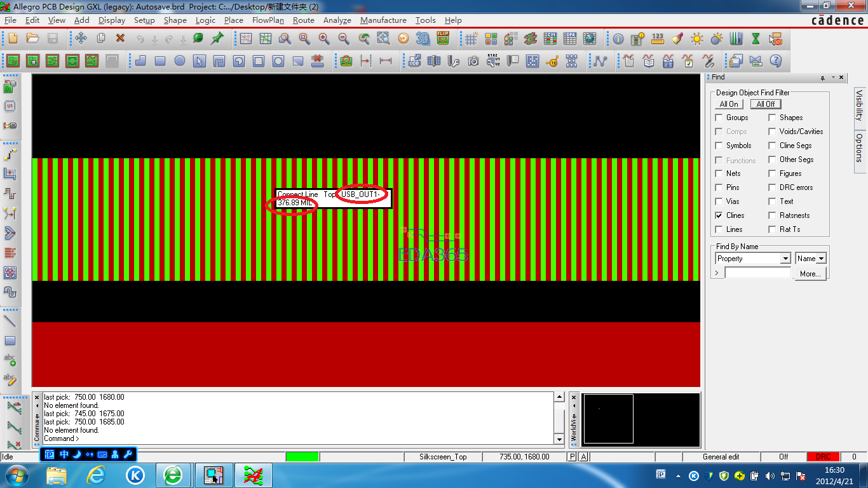The width and height of the screenshot is (868, 488).
Task: Click the Find By Name input field
Action: pyautogui.click(x=758, y=273)
